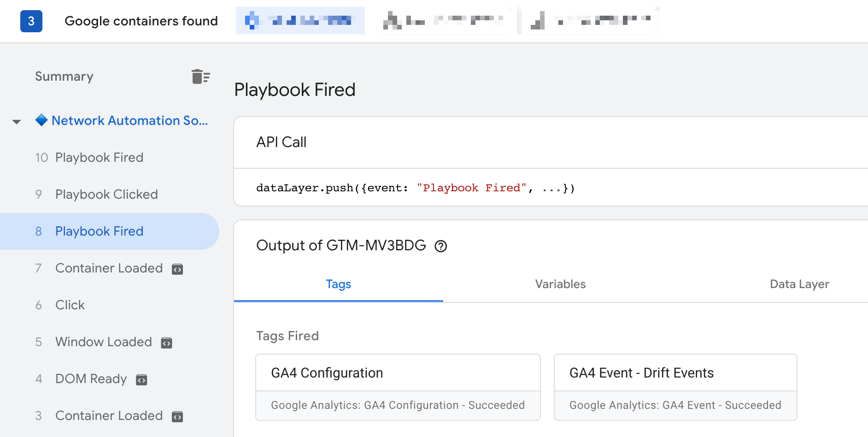Select event 9 Playbook Clicked

(x=106, y=194)
